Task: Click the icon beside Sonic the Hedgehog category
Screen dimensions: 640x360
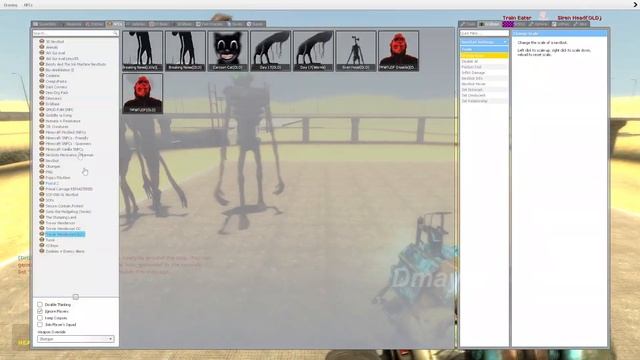Action: tap(42, 211)
